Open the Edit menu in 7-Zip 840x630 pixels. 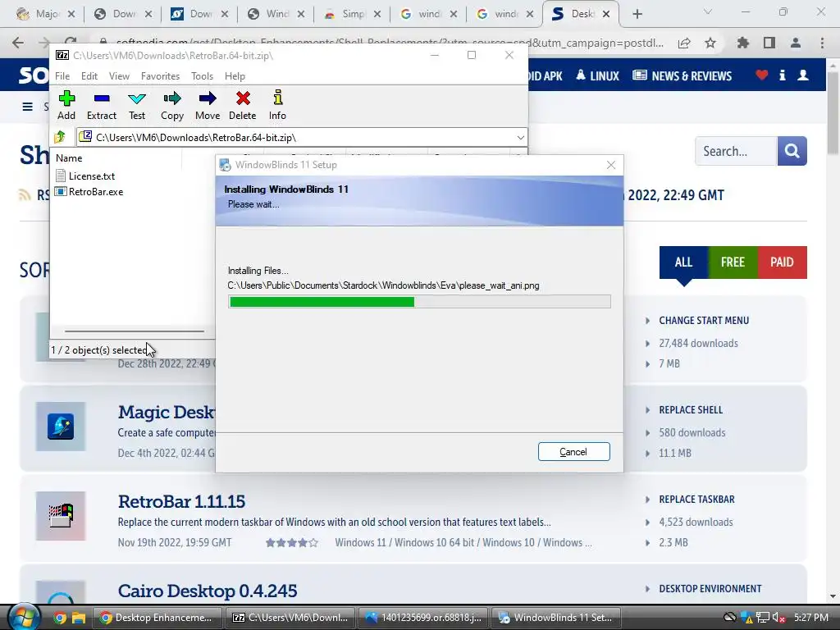[89, 76]
